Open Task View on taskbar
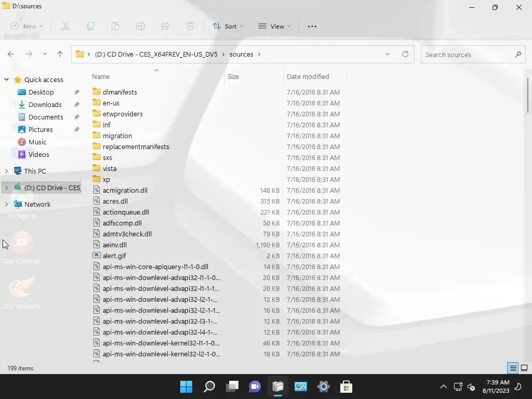Screen dimensions: 532x399 click(x=232, y=387)
